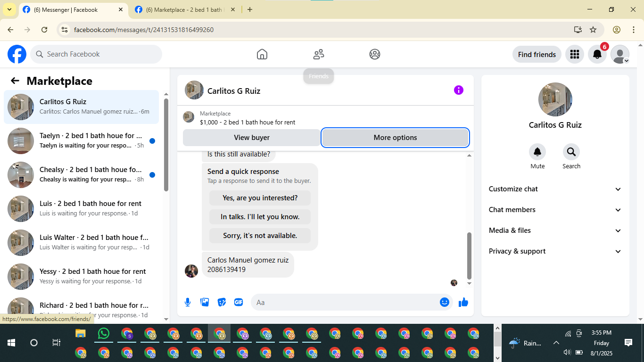Open Luis Walter's conversation in the list

coord(82,243)
